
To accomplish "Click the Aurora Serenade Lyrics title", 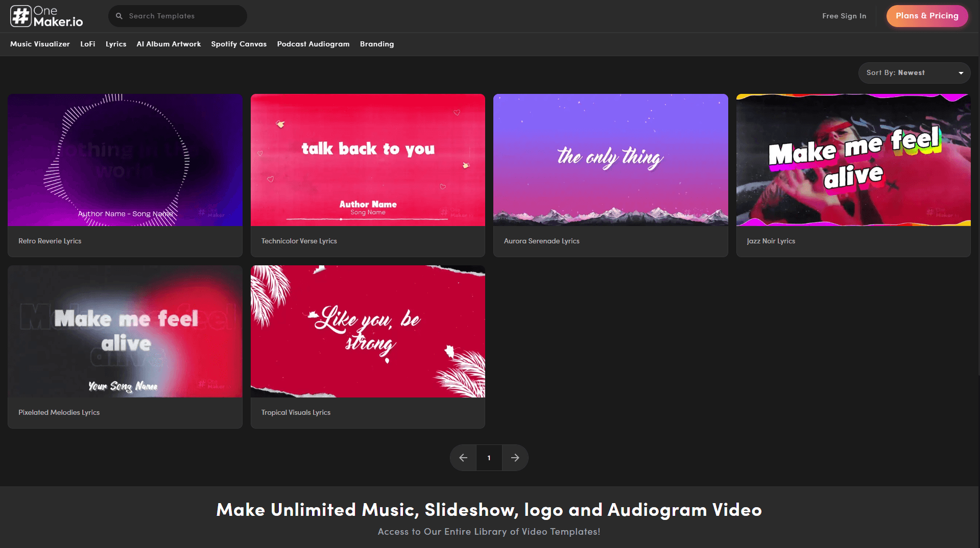I will (x=542, y=241).
